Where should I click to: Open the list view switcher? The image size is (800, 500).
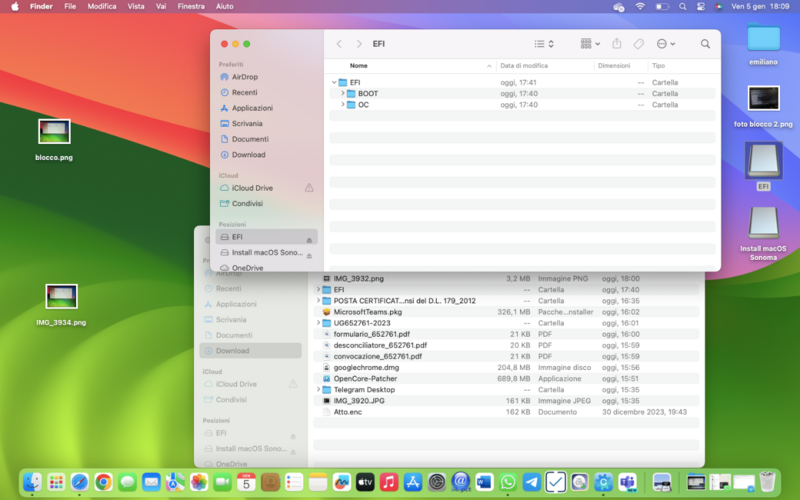pyautogui.click(x=544, y=44)
